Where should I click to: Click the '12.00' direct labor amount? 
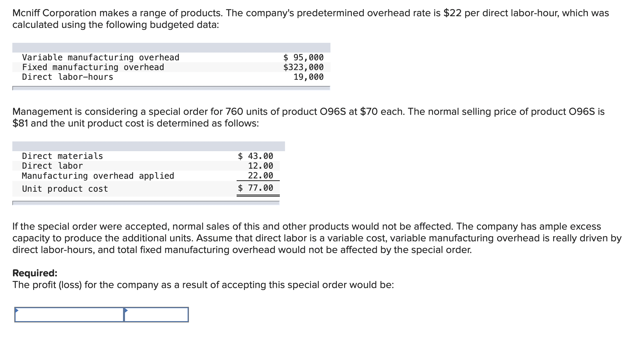point(260,166)
